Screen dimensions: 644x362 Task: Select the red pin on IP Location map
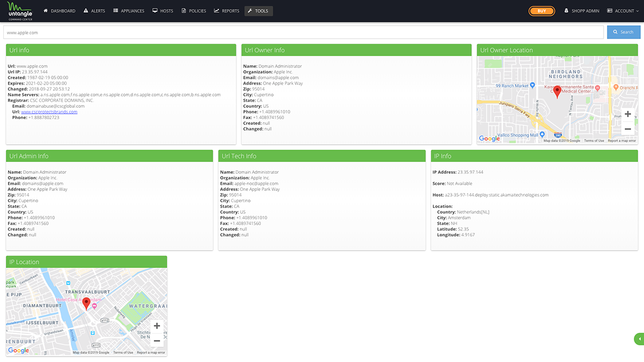click(86, 304)
